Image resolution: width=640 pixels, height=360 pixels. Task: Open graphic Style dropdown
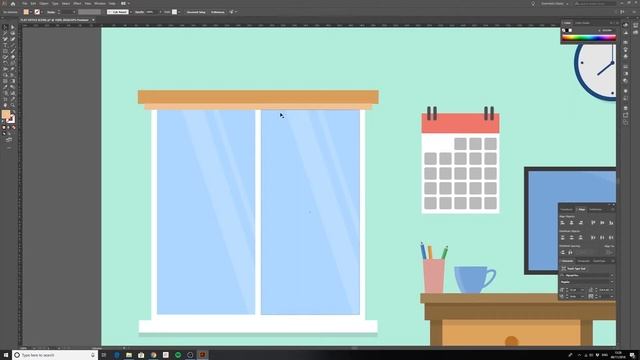point(179,12)
